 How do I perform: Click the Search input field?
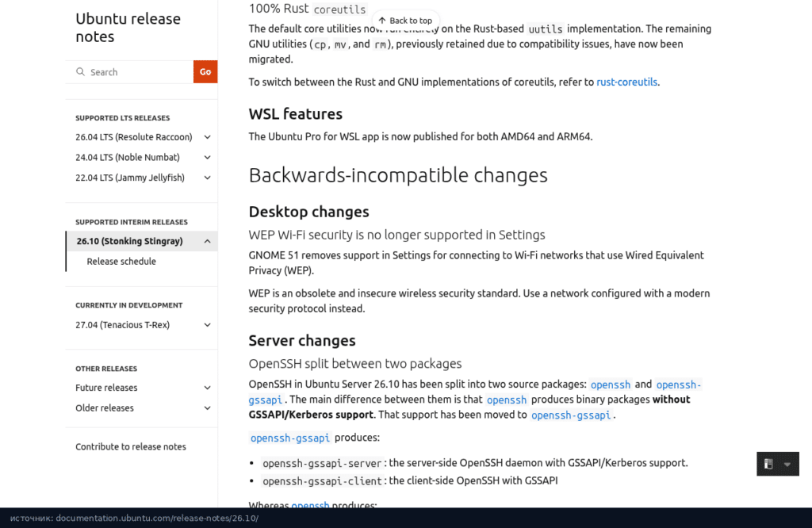tap(129, 72)
